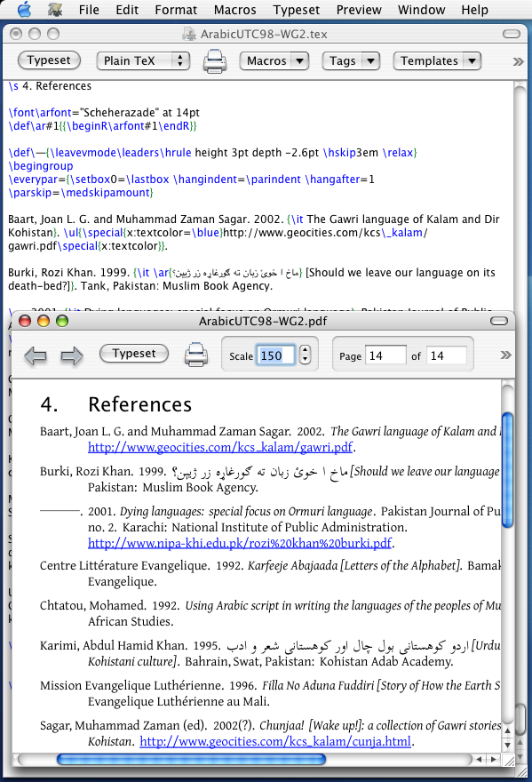Open the Templates dropdown
This screenshot has height=782, width=532.
[437, 60]
